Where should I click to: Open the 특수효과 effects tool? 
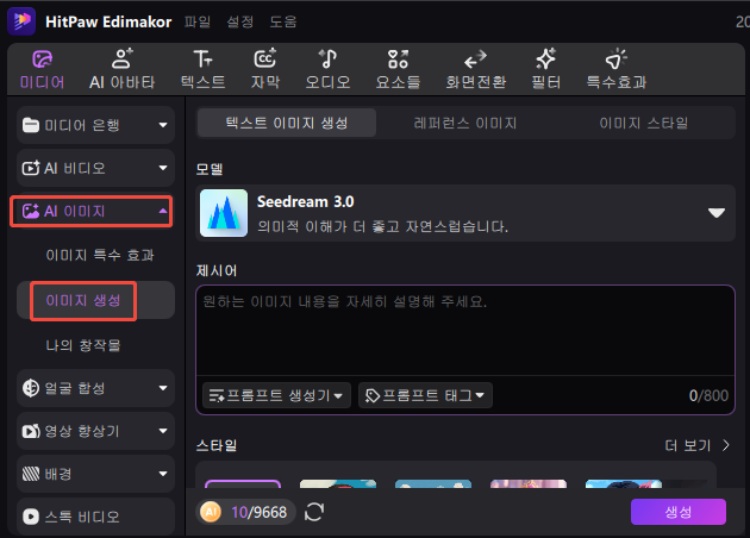616,70
